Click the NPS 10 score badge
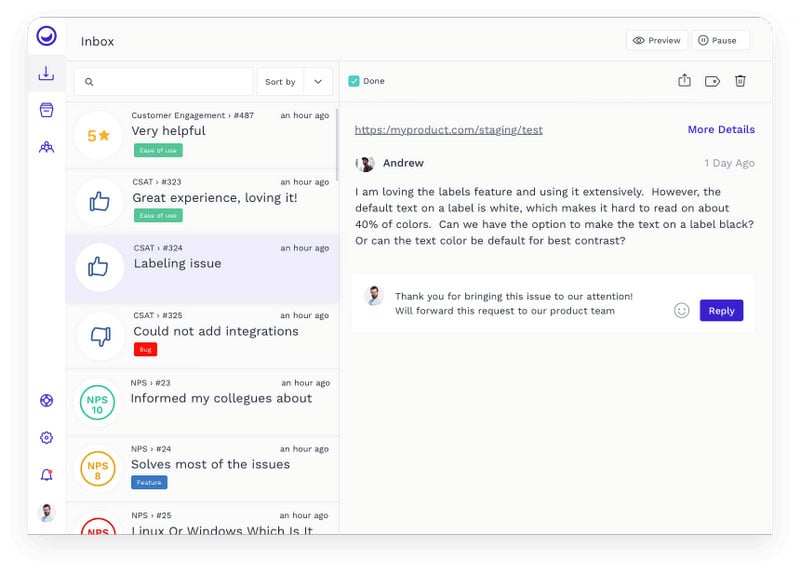This screenshot has height=572, width=800. (97, 403)
